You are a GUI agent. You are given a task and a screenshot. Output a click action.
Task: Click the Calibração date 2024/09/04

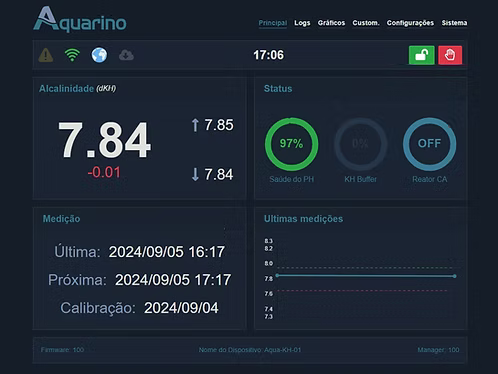[181, 308]
